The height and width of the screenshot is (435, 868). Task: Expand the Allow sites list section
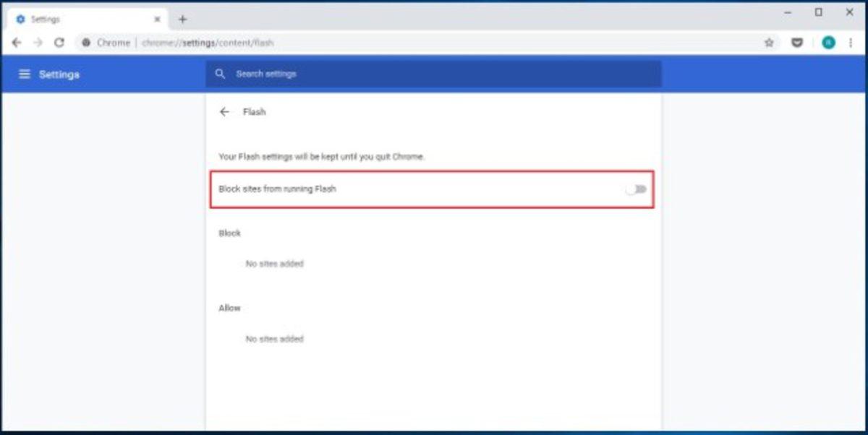[x=229, y=307]
